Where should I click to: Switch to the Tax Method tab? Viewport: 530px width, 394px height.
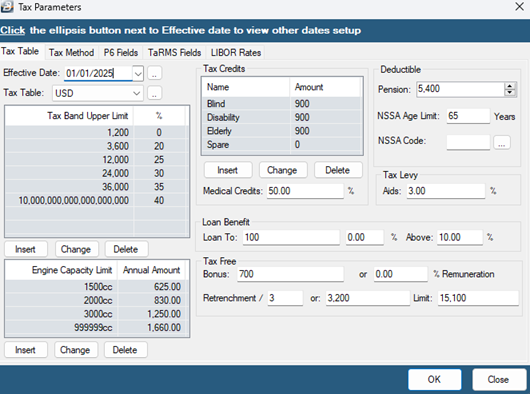click(x=71, y=53)
